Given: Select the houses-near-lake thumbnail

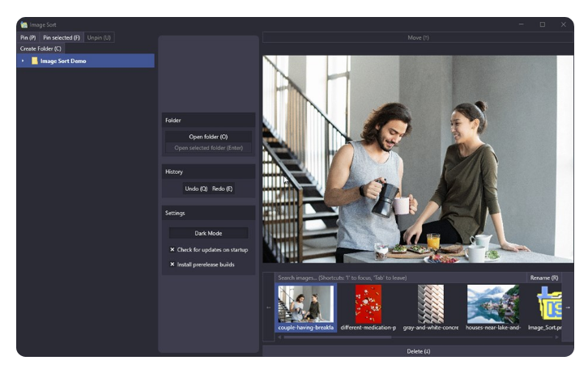Looking at the screenshot, I should pos(492,305).
